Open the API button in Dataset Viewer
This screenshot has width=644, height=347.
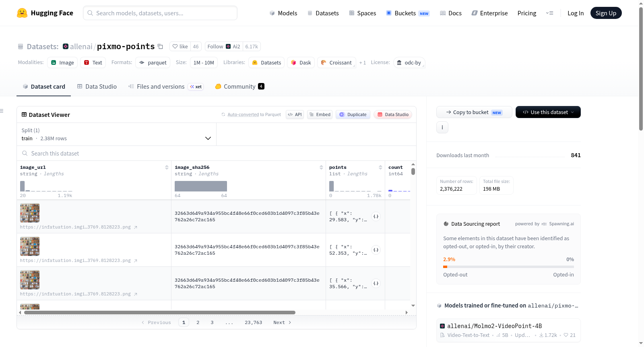(295, 114)
